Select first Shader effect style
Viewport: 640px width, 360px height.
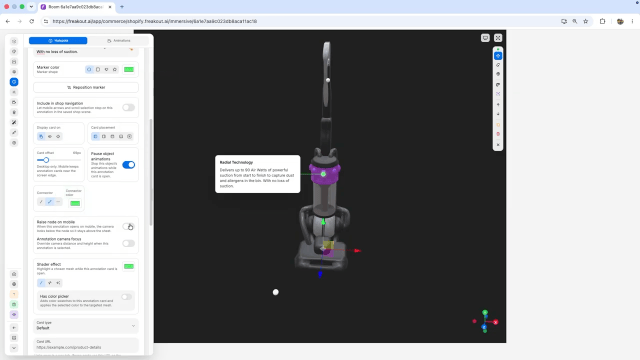pos(41,282)
